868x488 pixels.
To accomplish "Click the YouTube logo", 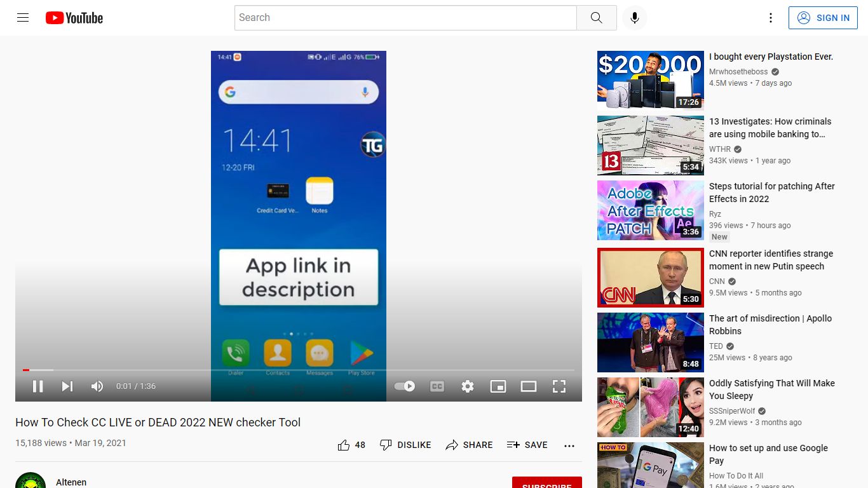I will click(74, 18).
